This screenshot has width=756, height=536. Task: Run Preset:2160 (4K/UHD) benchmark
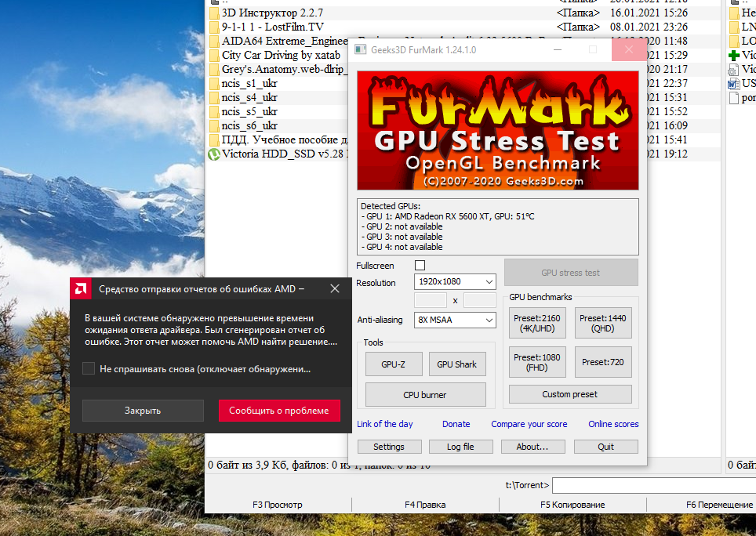[x=537, y=323]
